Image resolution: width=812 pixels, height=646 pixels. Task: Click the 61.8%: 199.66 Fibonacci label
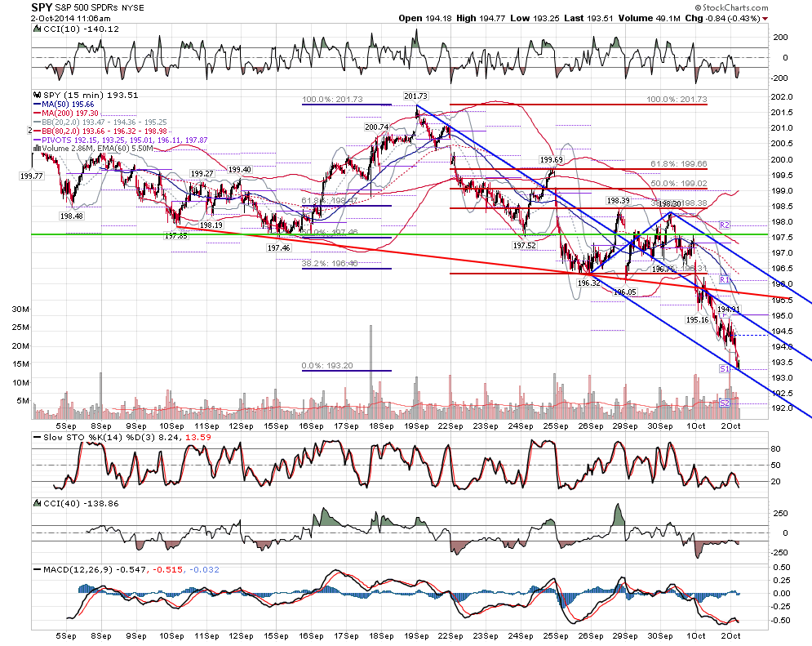coord(678,164)
